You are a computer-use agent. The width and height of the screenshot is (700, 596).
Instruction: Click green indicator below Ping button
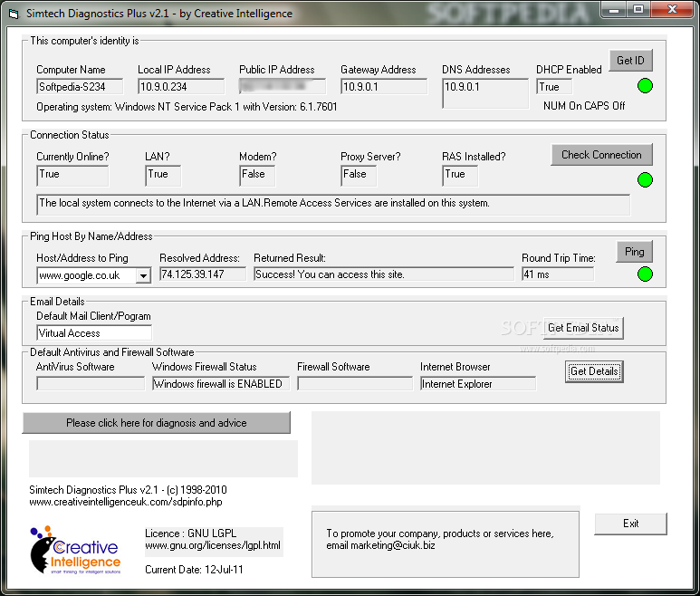645,274
